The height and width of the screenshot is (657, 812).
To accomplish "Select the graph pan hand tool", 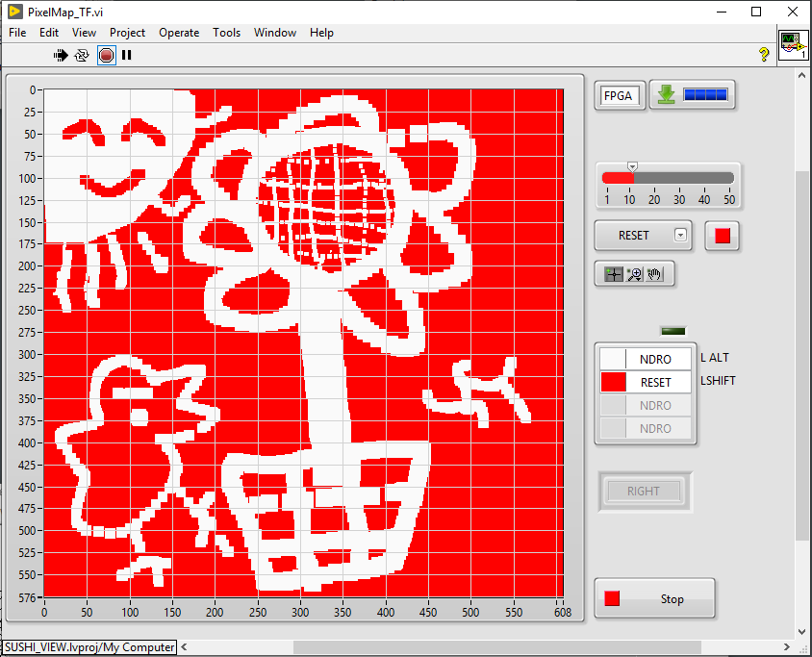I will 654,274.
